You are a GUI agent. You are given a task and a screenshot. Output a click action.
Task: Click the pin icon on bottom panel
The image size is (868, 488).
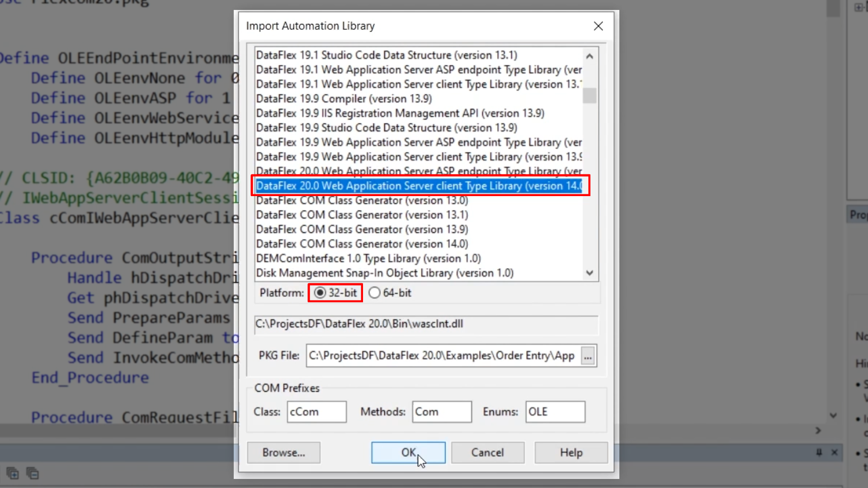[819, 452]
